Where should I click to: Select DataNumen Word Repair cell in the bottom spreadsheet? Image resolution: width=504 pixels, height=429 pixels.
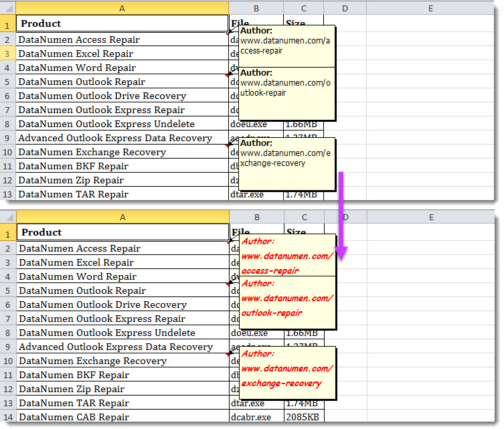tap(122, 276)
